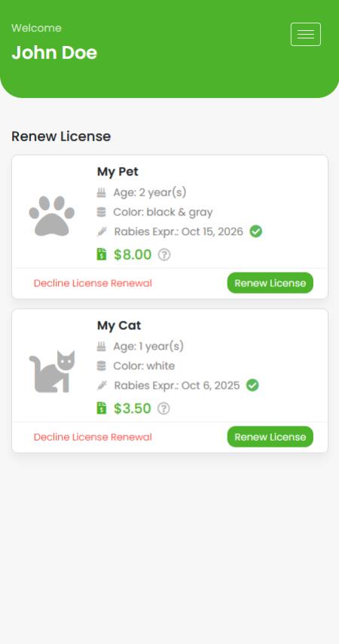This screenshot has width=339, height=644.
Task: Click the birthday cake icon by My Pet age
Action: [102, 192]
